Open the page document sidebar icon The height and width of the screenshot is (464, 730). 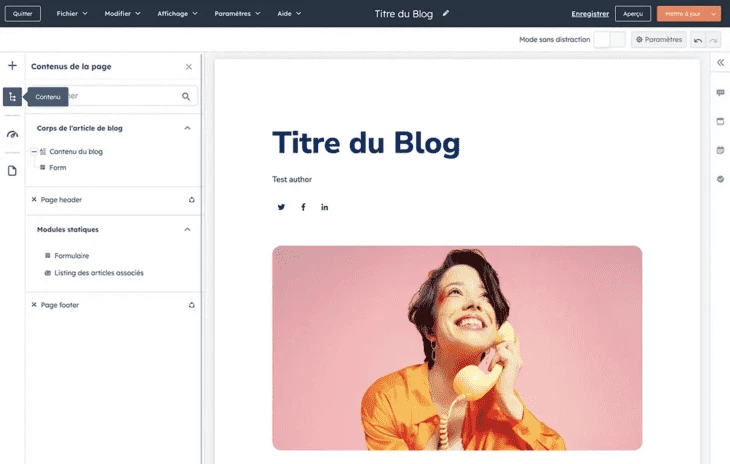pyautogui.click(x=13, y=171)
